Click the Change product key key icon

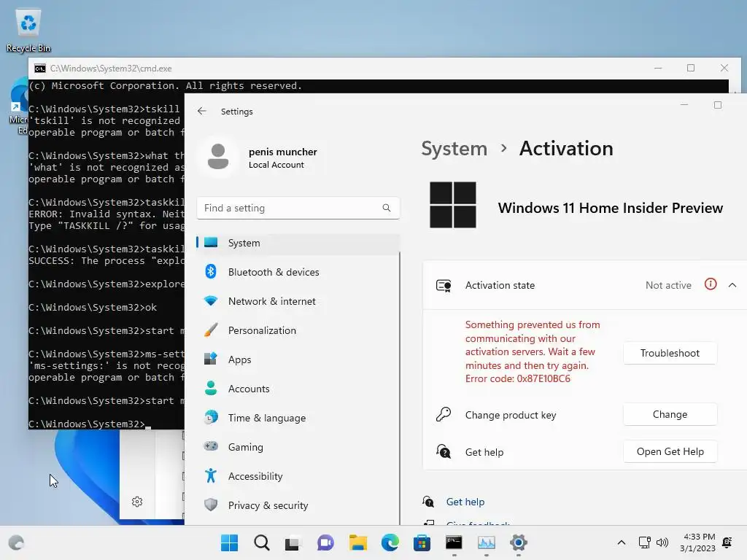444,414
